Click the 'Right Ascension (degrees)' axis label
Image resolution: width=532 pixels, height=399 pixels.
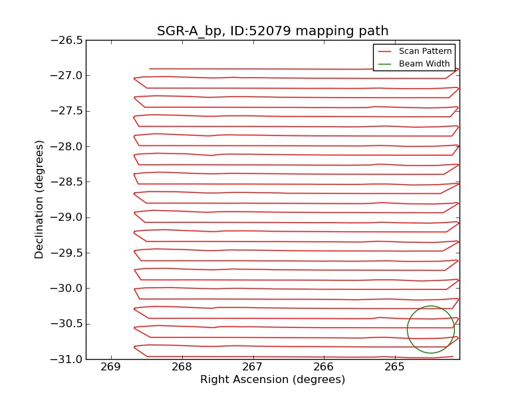tap(273, 380)
